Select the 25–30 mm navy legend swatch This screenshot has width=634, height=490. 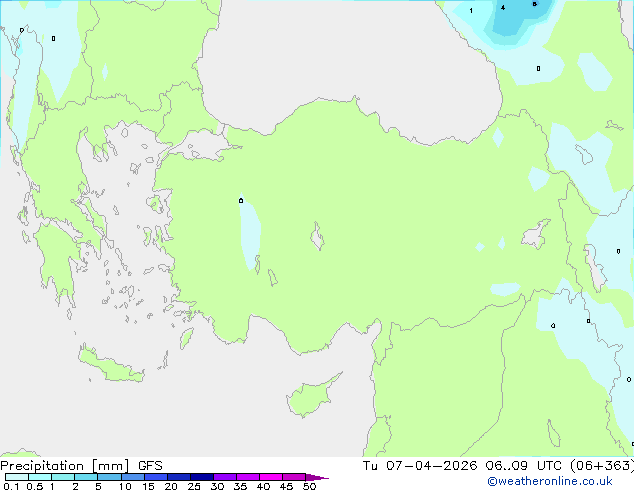coord(202,477)
